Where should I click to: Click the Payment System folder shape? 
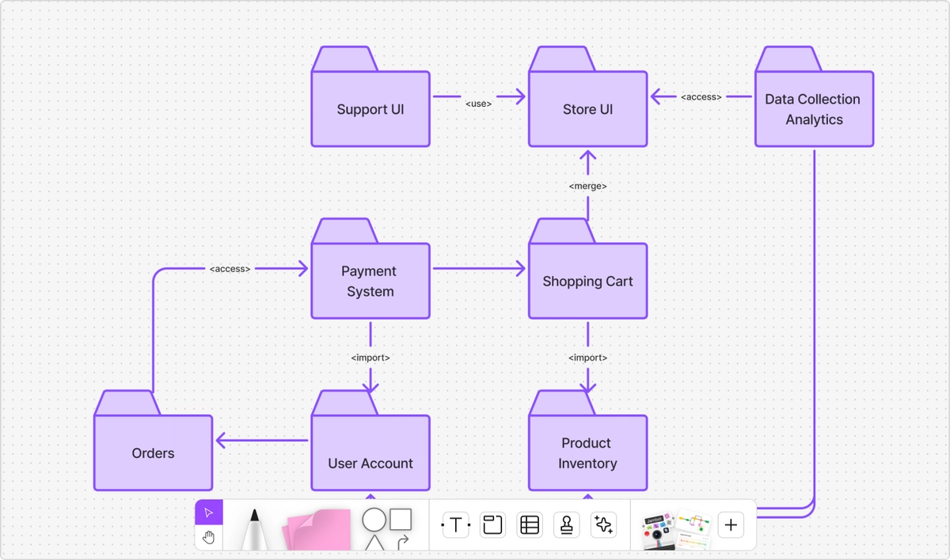tap(370, 281)
